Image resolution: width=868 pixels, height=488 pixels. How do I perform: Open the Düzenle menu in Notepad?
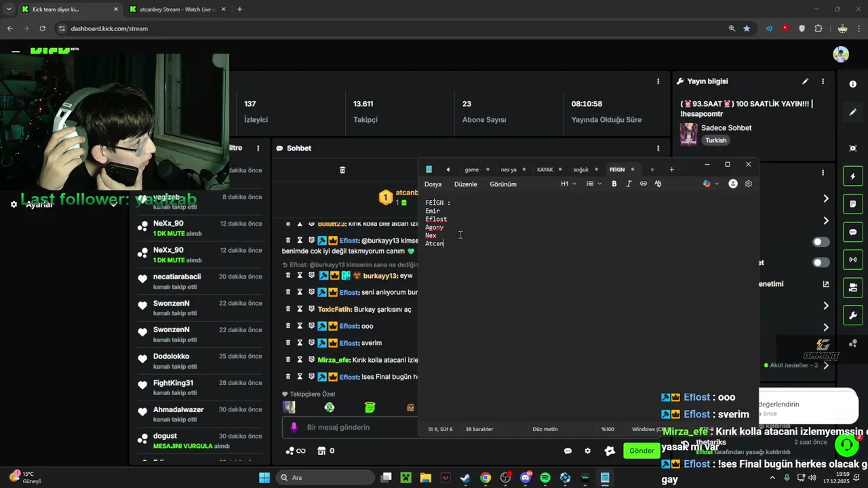click(465, 184)
